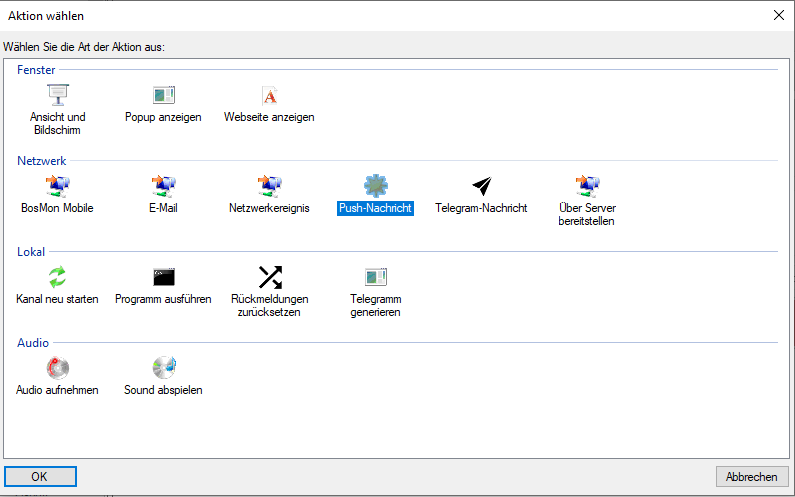Click the Netzwerk group header
Screen dimensions: 795x497
tap(40, 160)
